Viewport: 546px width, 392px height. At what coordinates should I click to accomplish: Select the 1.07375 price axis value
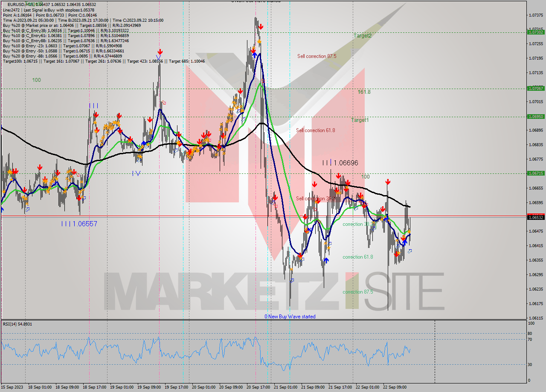[536, 15]
